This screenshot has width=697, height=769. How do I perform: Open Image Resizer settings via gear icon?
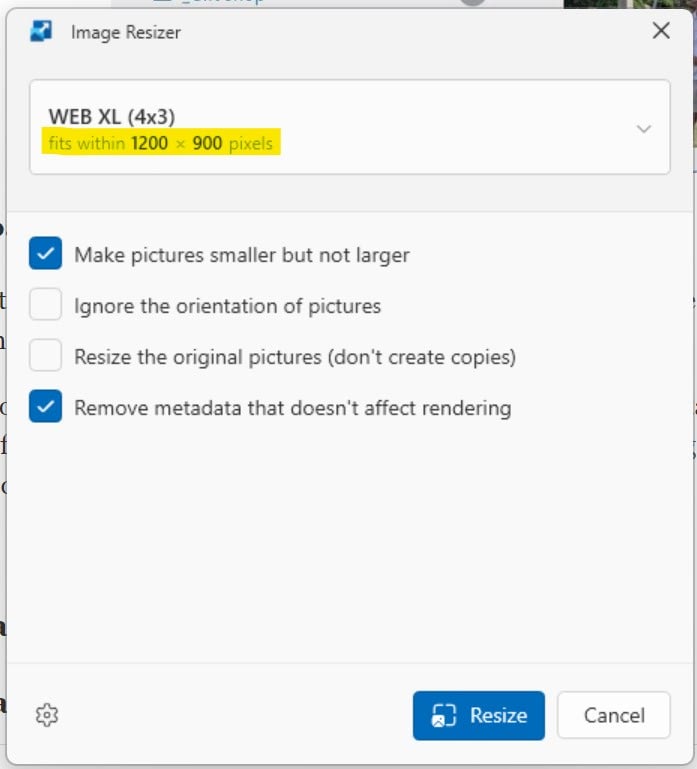[46, 715]
